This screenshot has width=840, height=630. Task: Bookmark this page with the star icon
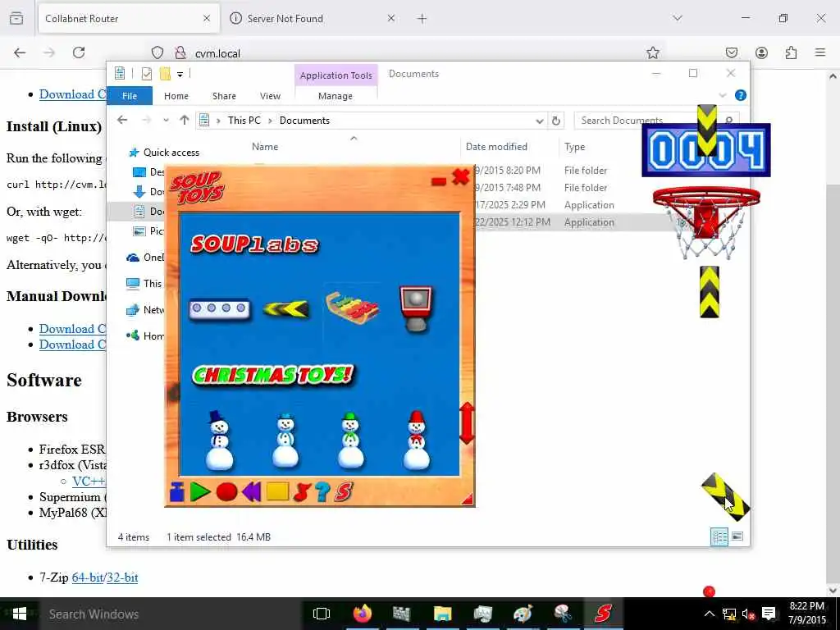point(652,52)
